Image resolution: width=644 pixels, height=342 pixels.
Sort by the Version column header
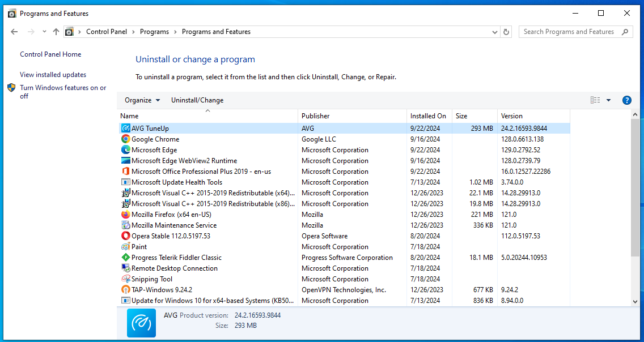pos(533,116)
